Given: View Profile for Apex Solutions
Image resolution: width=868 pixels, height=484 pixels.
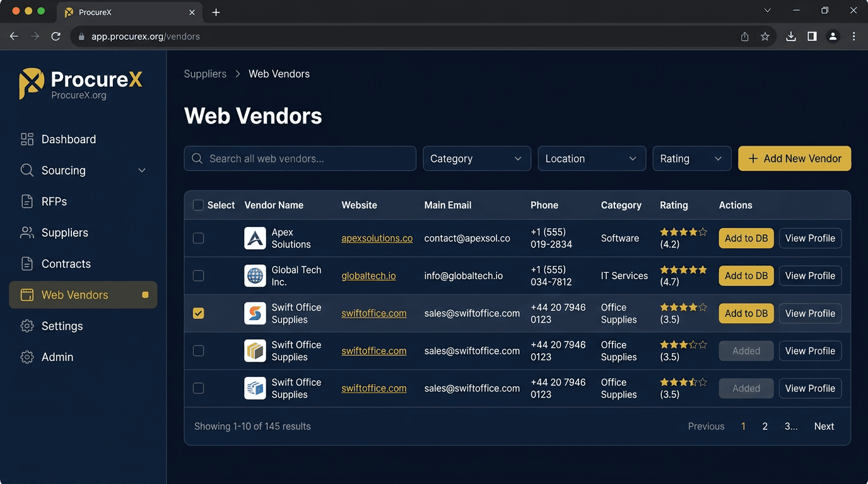Looking at the screenshot, I should [810, 238].
